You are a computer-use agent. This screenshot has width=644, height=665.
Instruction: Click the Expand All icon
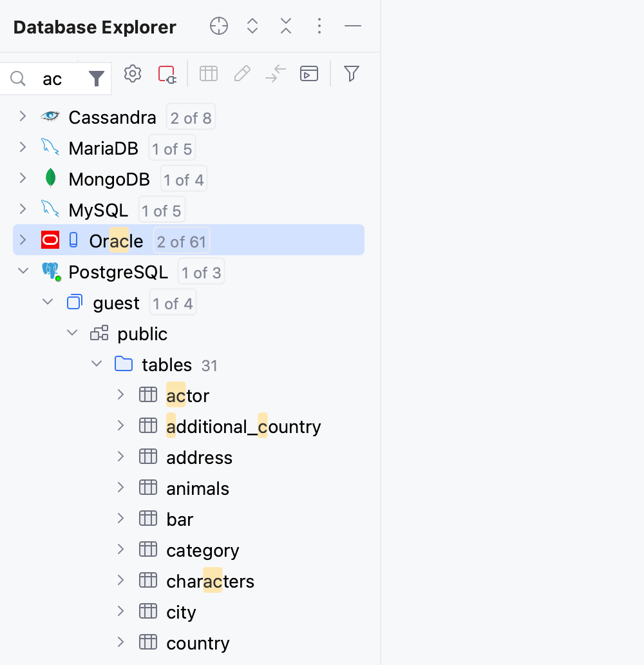[252, 26]
